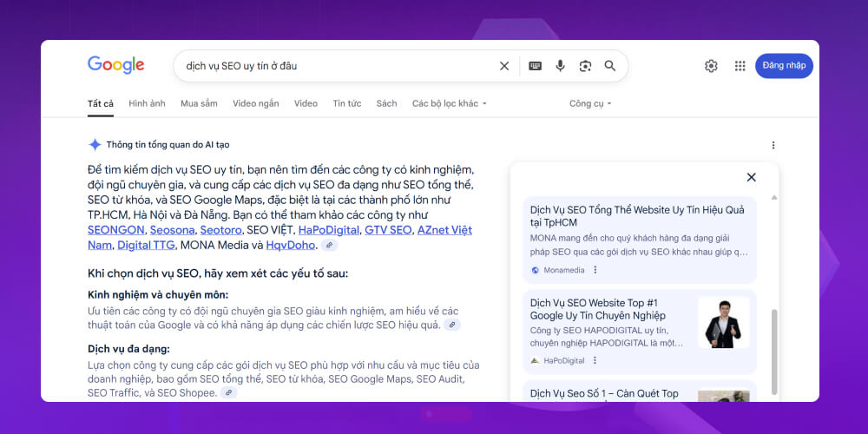The height and width of the screenshot is (434, 868).
Task: Open three-dot menu for HaPoDigital source
Action: pyautogui.click(x=595, y=360)
